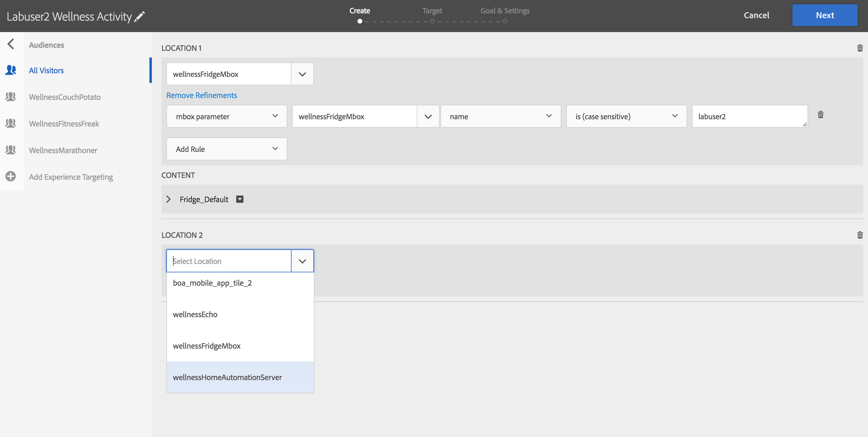Viewport: 868px width, 437px height.
Task: Click the back arrow beside Audiences
Action: (11, 44)
